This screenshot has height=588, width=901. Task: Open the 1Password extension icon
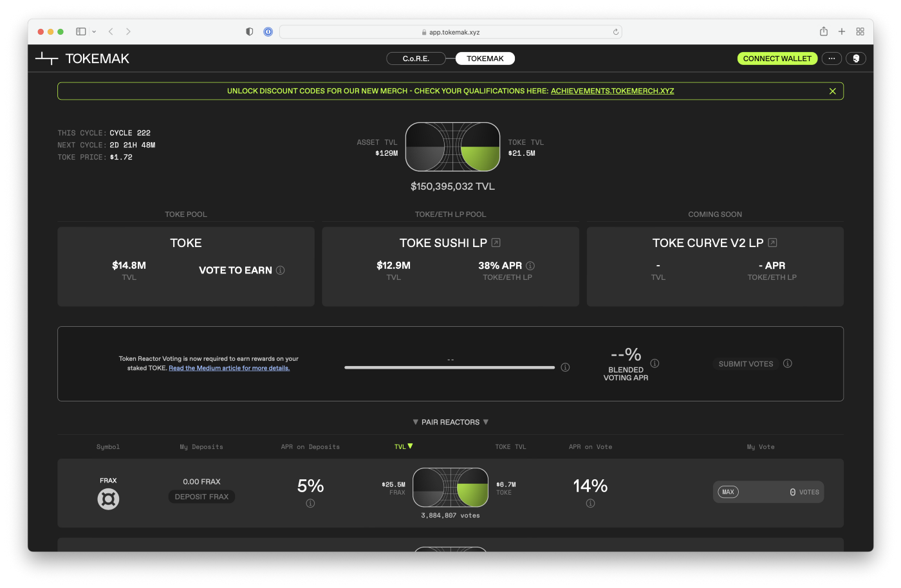click(x=268, y=32)
